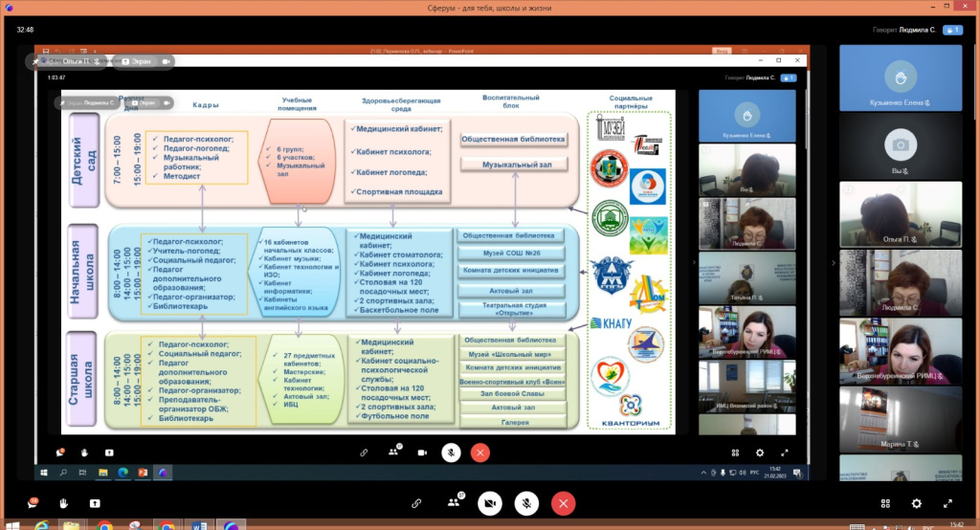This screenshot has height=530, width=980.
Task: Open the Марина Т. participant video tile
Action: coord(900,416)
